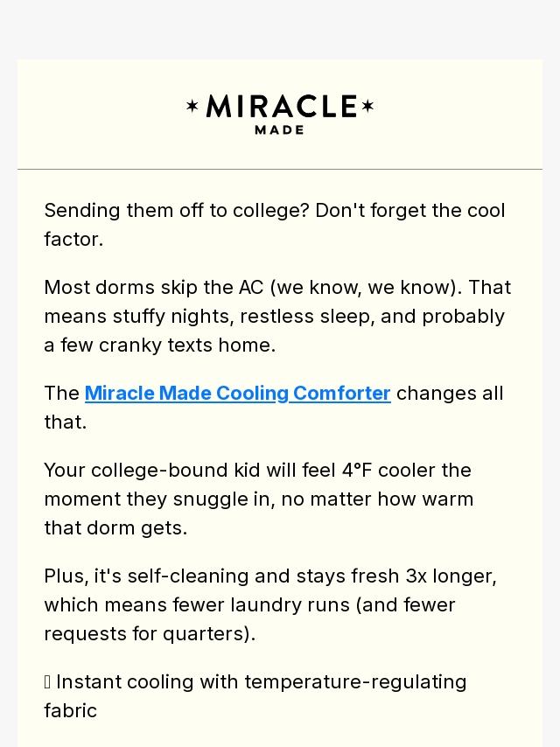Click the horizontal divider below the logo

[x=280, y=169]
